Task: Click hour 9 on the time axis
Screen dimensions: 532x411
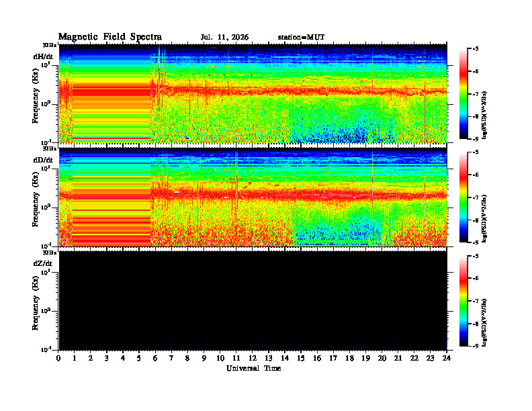Action: [204, 358]
